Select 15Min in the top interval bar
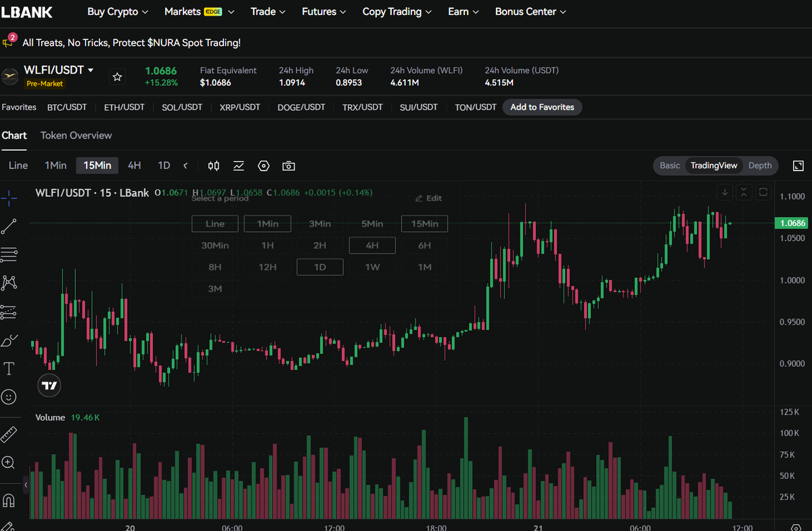 tap(97, 166)
